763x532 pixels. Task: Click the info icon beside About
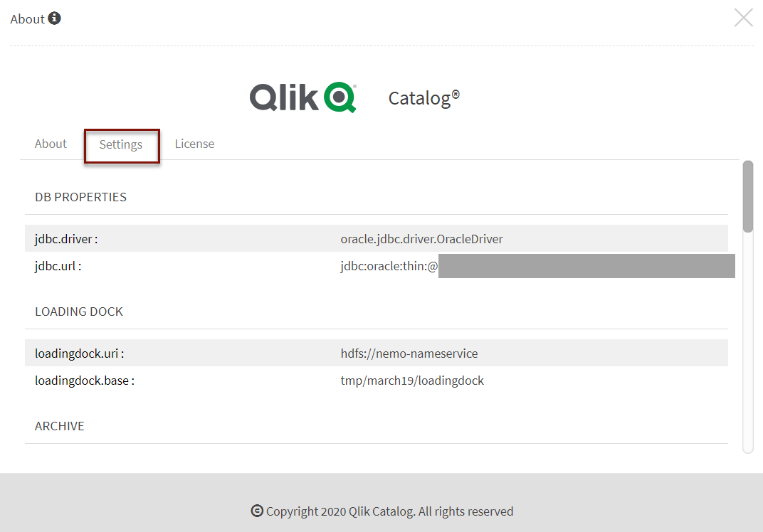point(55,18)
